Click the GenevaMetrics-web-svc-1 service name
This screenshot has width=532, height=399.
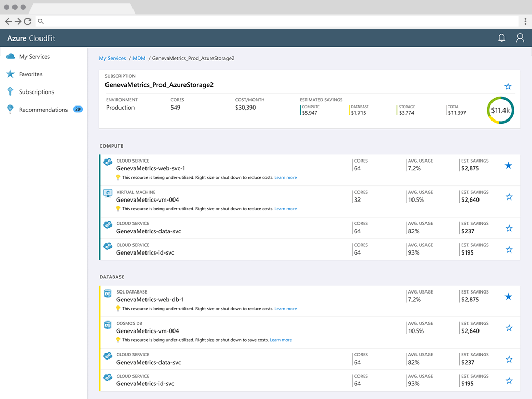coord(151,168)
